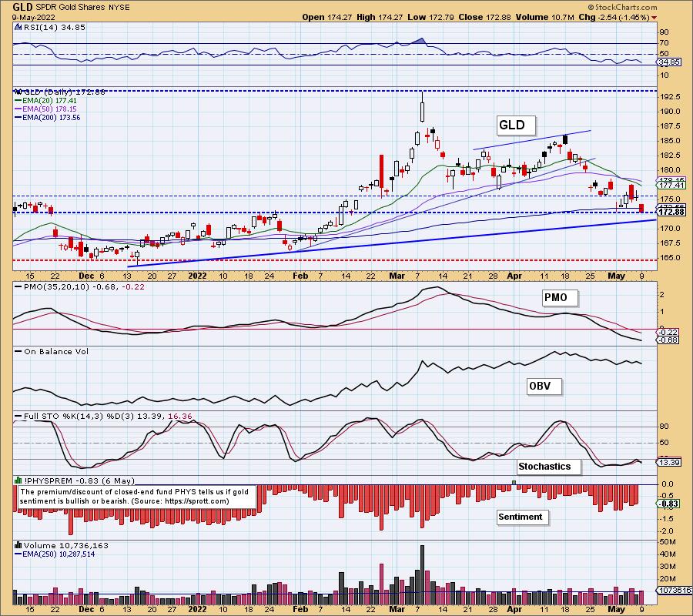693x616 pixels.
Task: Click the 50M volume axis label
Action: (668, 542)
